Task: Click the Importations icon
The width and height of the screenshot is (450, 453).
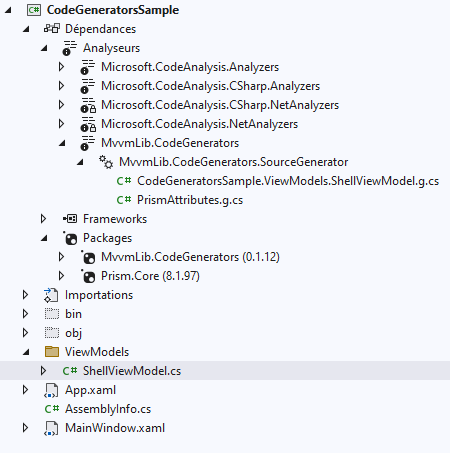Action: coord(51,295)
